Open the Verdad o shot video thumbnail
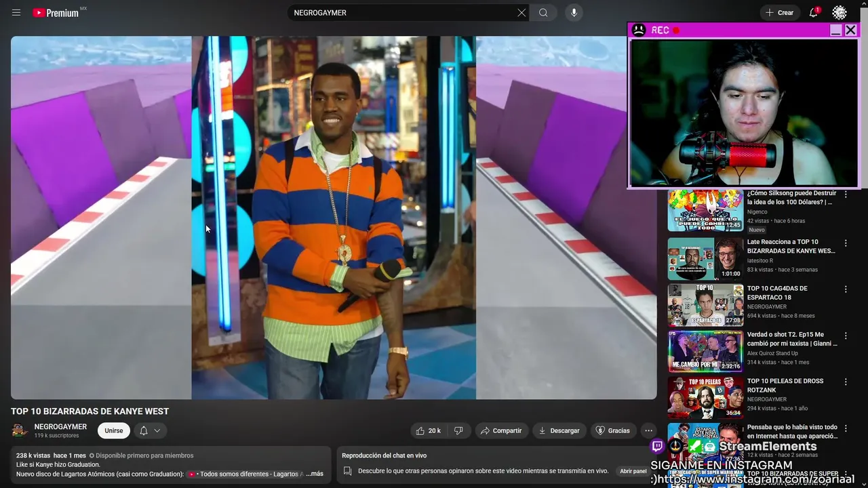Viewport: 868px width, 488px height. [x=705, y=351]
